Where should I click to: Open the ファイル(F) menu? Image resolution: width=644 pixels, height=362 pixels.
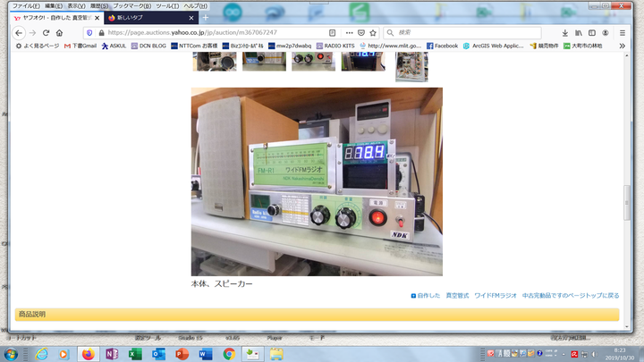click(24, 5)
